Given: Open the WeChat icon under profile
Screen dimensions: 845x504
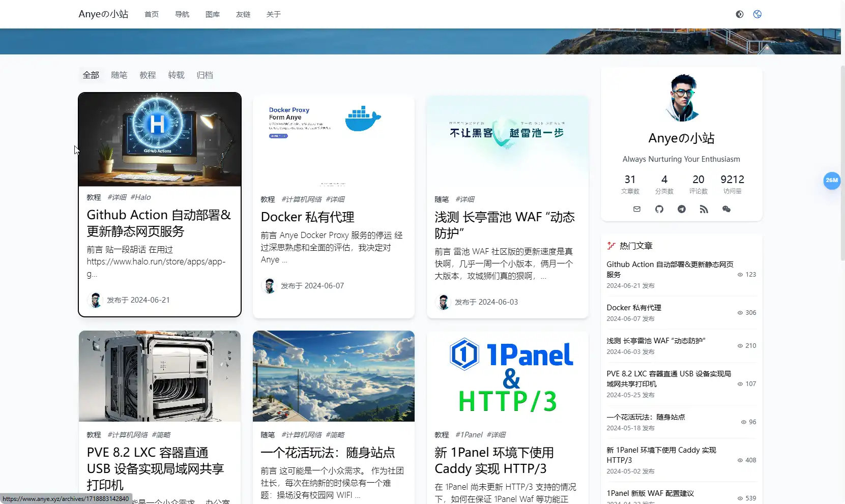Looking at the screenshot, I should point(726,209).
